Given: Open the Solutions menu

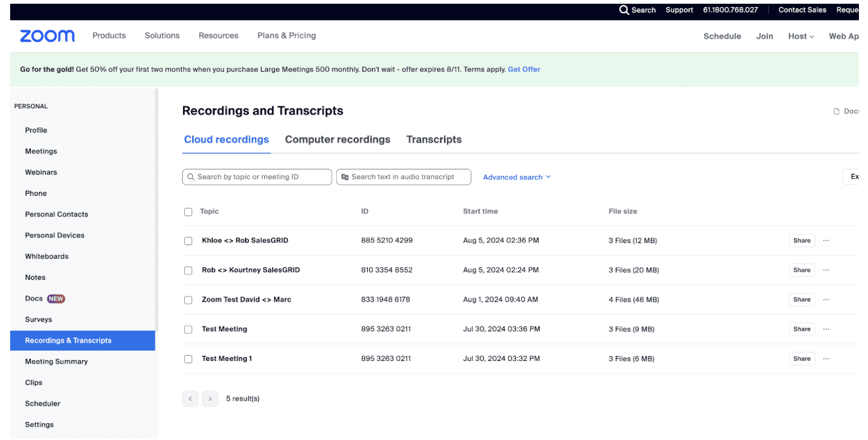Looking at the screenshot, I should pyautogui.click(x=162, y=36).
